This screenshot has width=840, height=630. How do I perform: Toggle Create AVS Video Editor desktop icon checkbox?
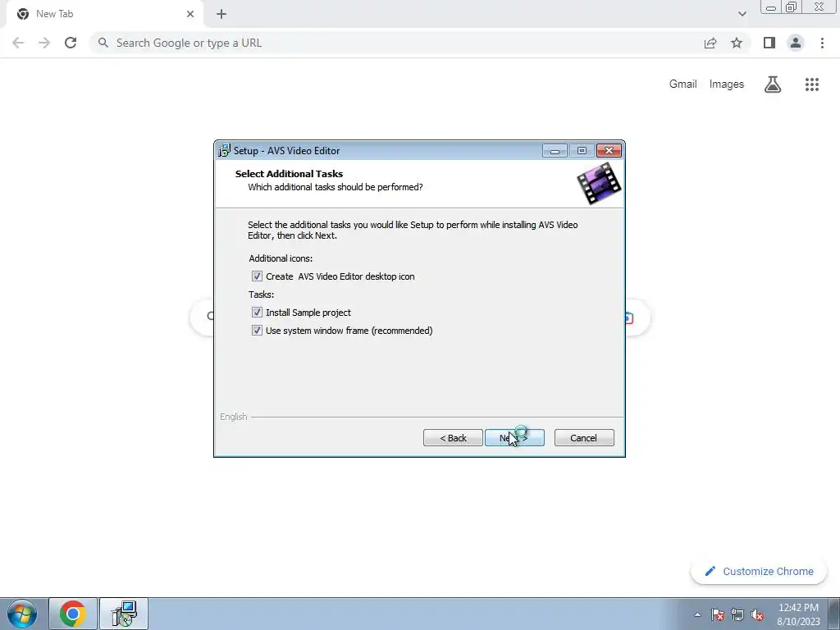pos(257,276)
